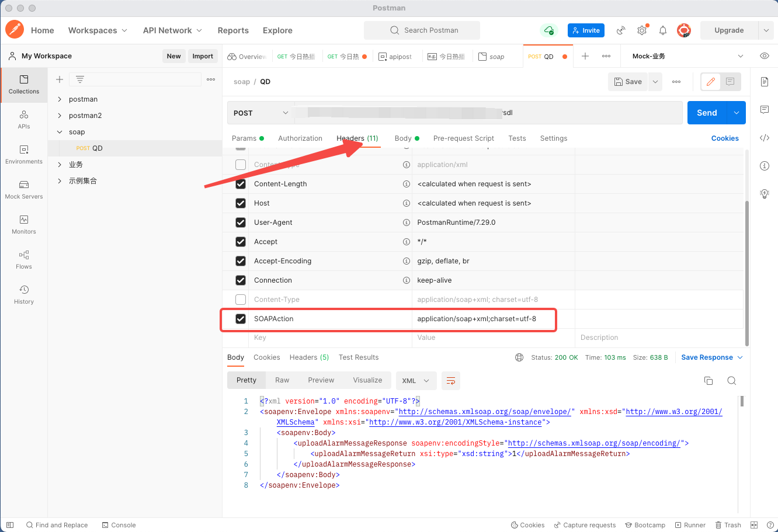Viewport: 778px width, 532px height.
Task: Open the Flows panel
Action: coord(23,259)
